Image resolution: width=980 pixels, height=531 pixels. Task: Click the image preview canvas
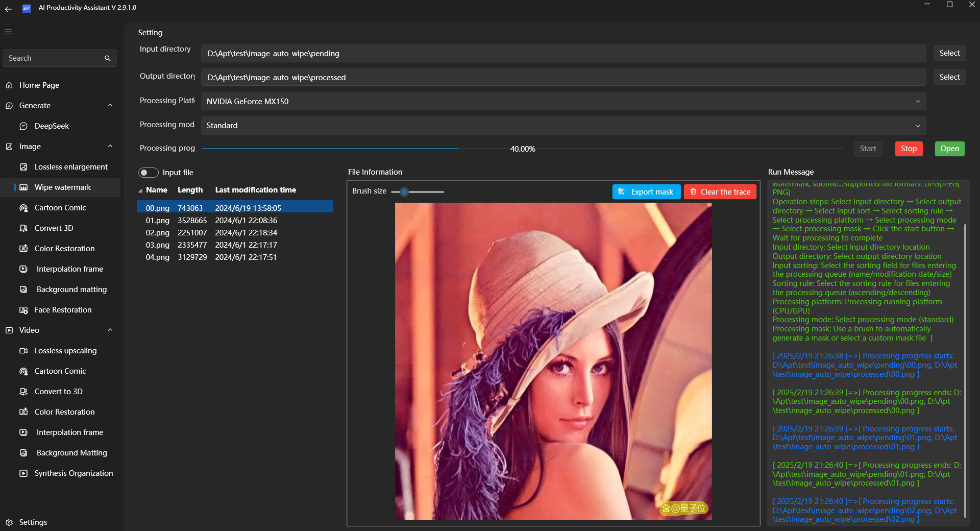pos(553,361)
